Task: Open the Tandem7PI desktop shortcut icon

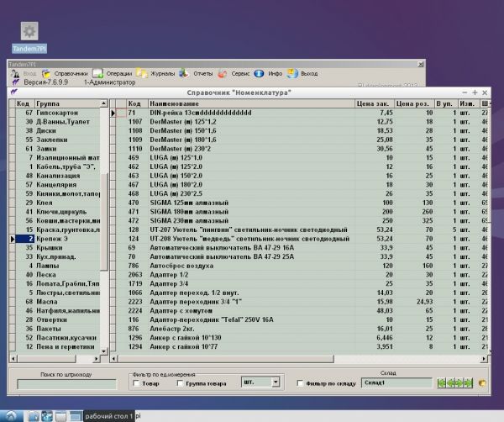Action: (29, 33)
